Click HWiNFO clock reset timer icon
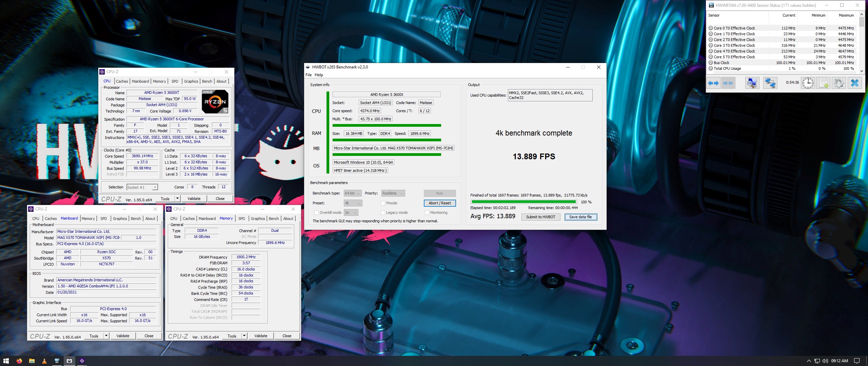The width and height of the screenshot is (868, 366). pos(808,83)
